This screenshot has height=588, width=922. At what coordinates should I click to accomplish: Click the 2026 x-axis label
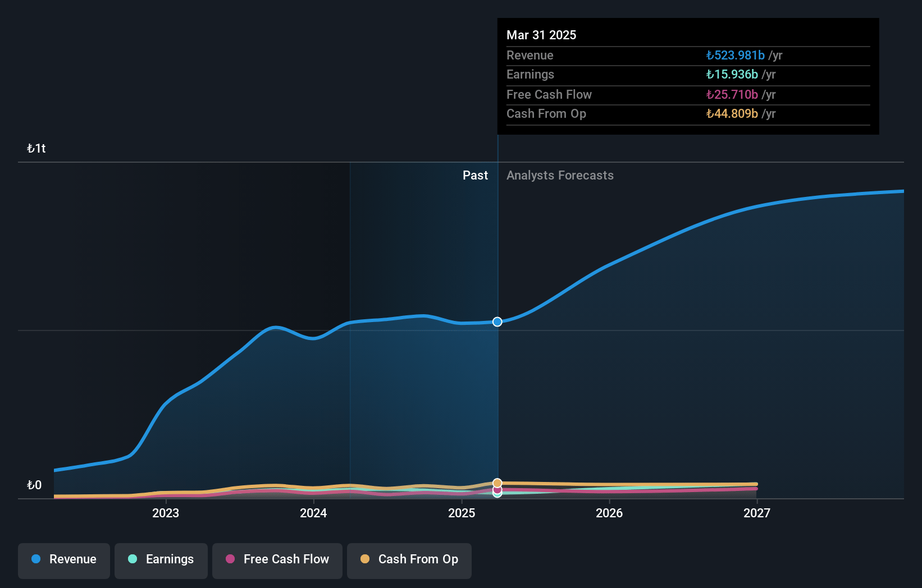(609, 513)
